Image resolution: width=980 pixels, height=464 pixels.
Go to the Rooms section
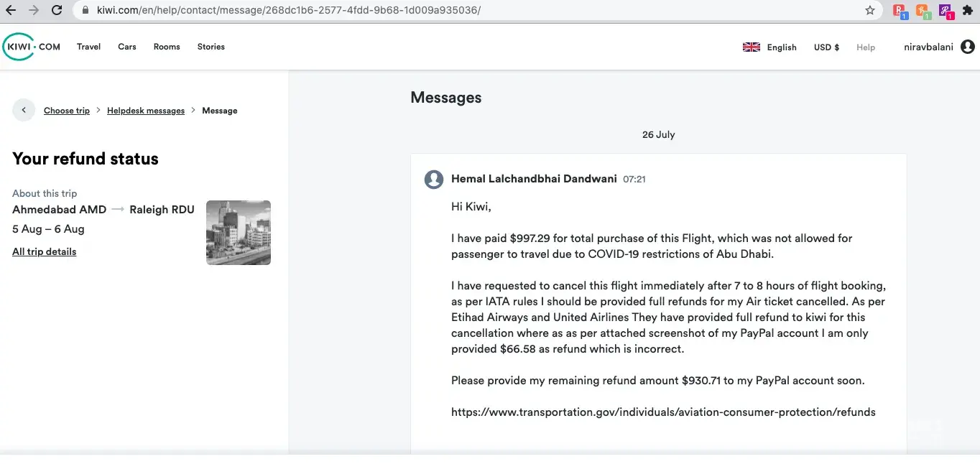point(167,47)
